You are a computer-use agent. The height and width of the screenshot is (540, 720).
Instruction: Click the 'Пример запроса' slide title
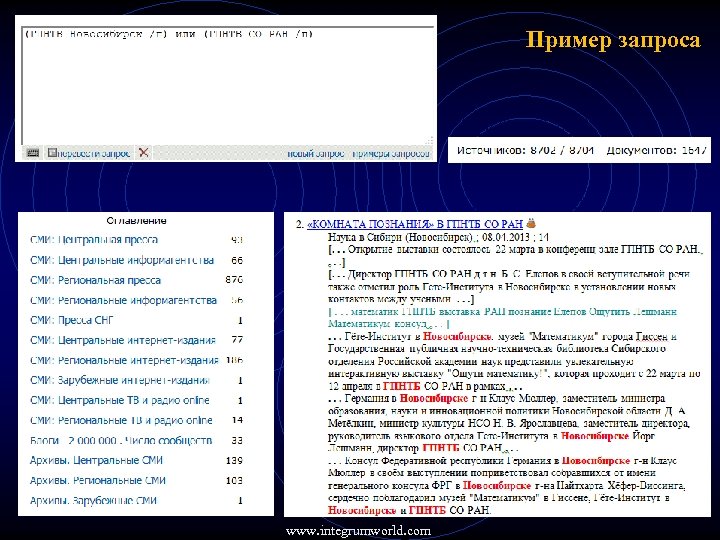coord(613,39)
